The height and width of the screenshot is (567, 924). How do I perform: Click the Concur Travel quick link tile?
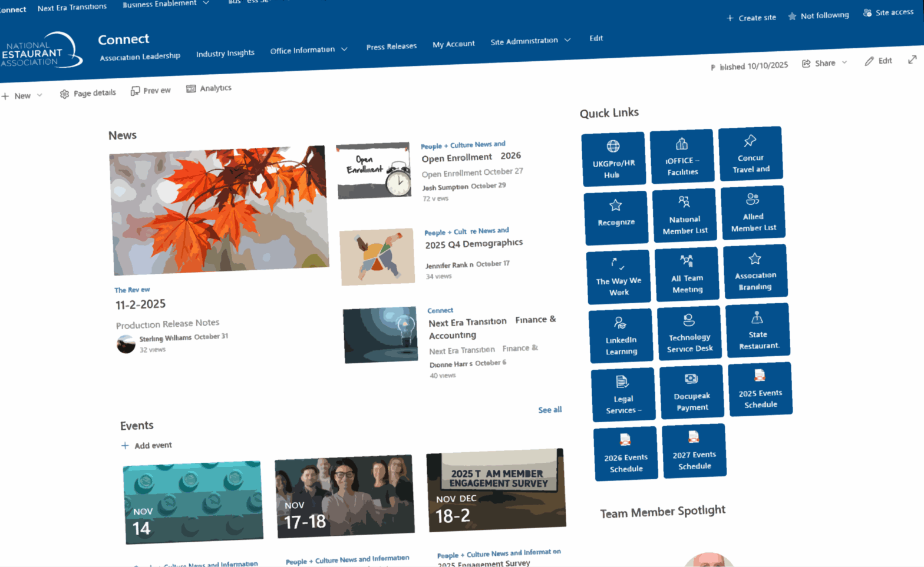[x=750, y=154]
